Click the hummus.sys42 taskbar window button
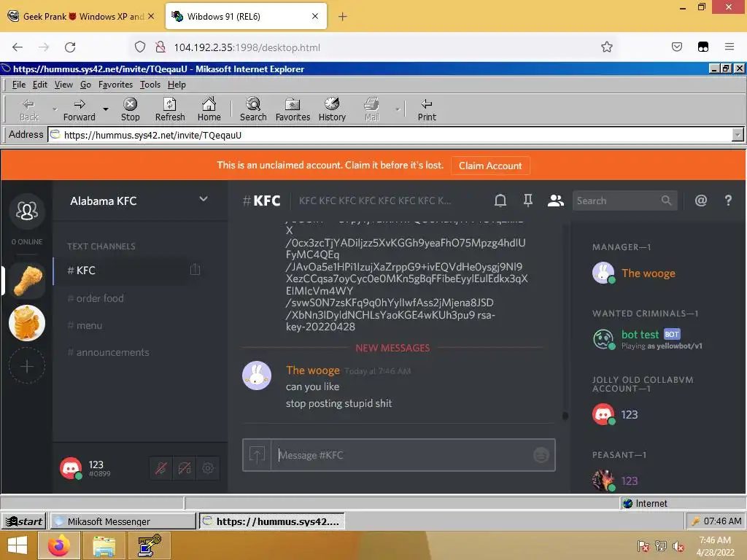This screenshot has width=747, height=560. click(x=271, y=521)
